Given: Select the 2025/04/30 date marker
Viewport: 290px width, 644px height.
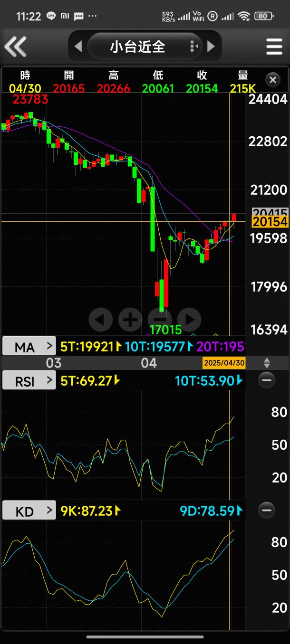Looking at the screenshot, I should 224,363.
